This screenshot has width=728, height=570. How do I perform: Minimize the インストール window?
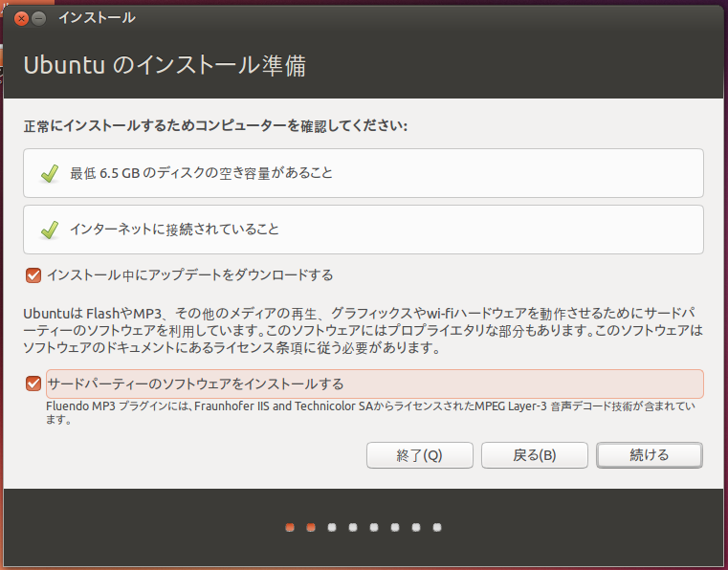(x=39, y=18)
